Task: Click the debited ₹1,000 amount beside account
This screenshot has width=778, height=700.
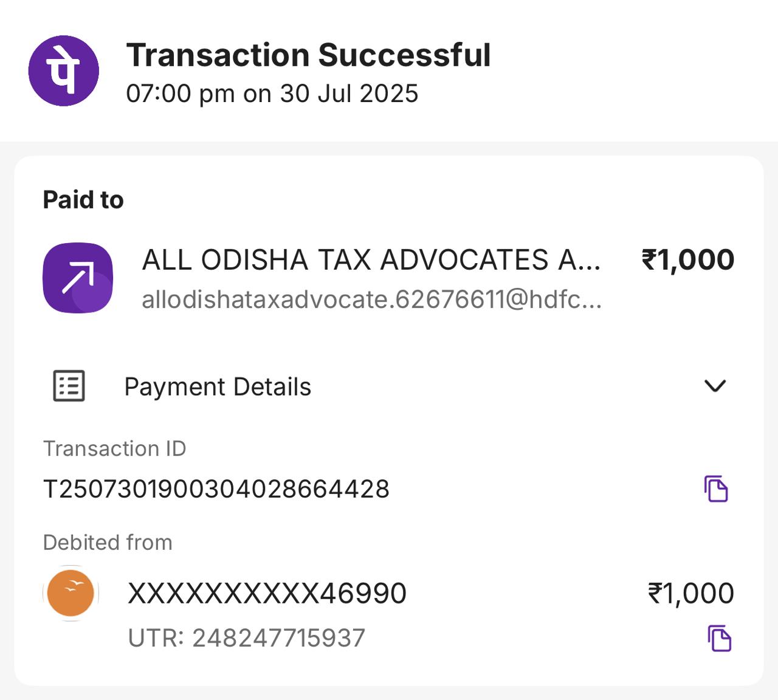Action: click(x=691, y=594)
